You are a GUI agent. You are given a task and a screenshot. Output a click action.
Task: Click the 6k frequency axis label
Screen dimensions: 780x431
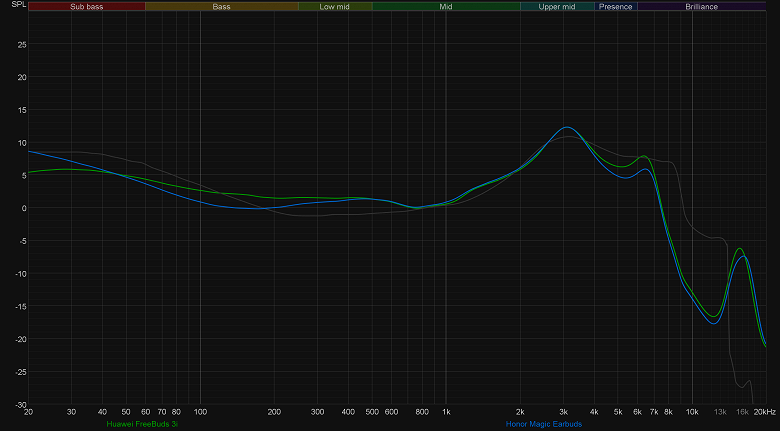637,412
